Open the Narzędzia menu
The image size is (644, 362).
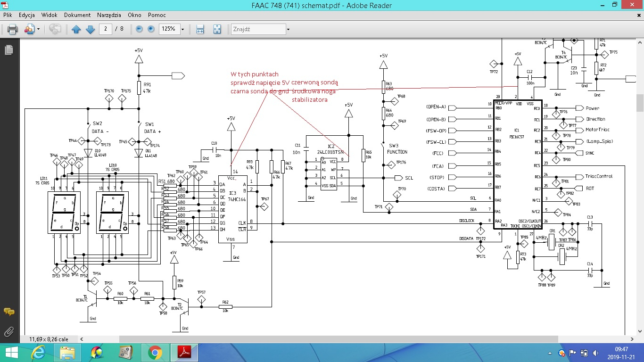[109, 15]
